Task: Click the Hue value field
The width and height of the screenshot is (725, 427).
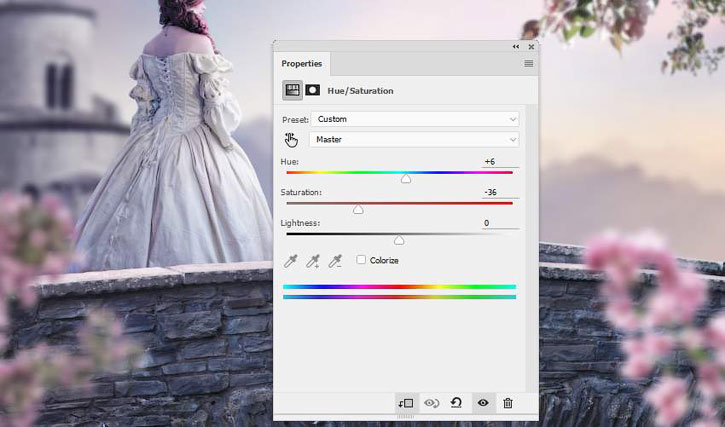Action: pyautogui.click(x=500, y=162)
